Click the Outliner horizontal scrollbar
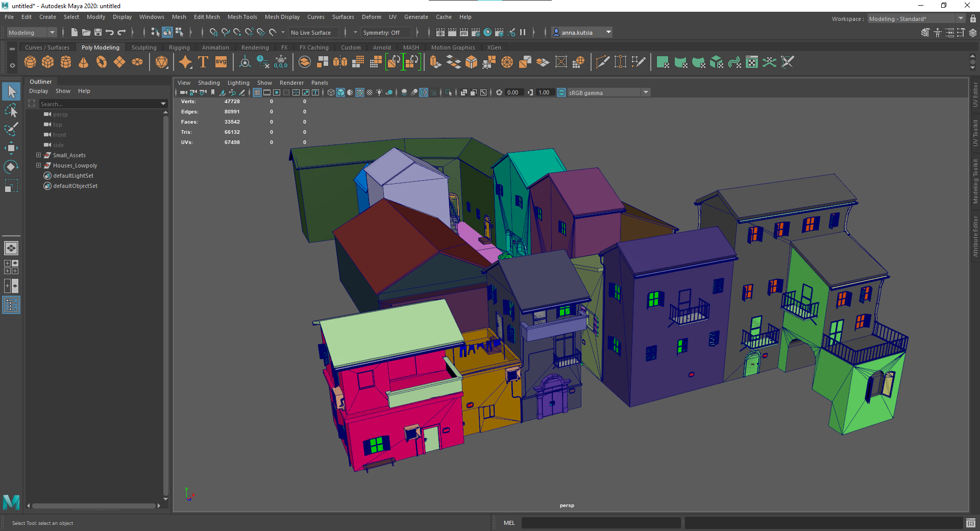The height and width of the screenshot is (531, 980). (x=94, y=506)
